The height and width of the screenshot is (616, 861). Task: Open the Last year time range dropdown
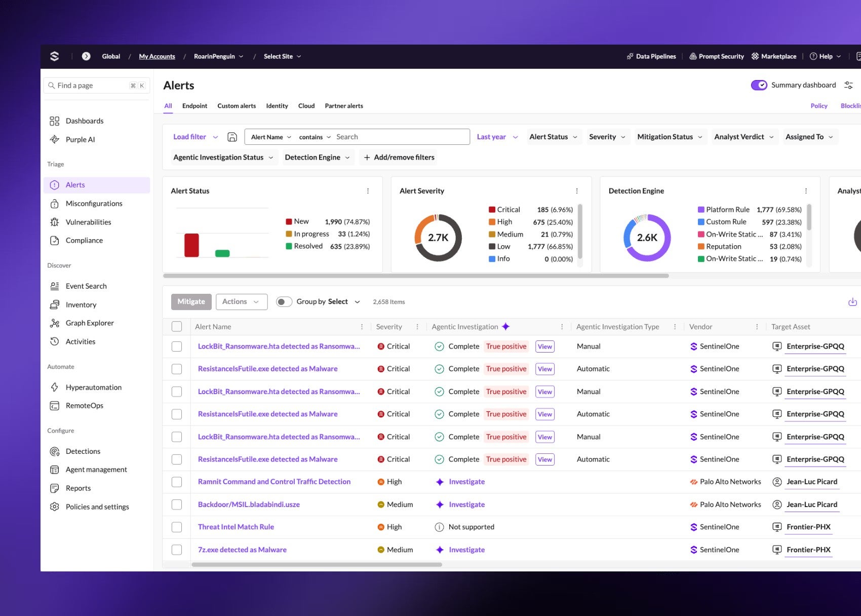[497, 137]
